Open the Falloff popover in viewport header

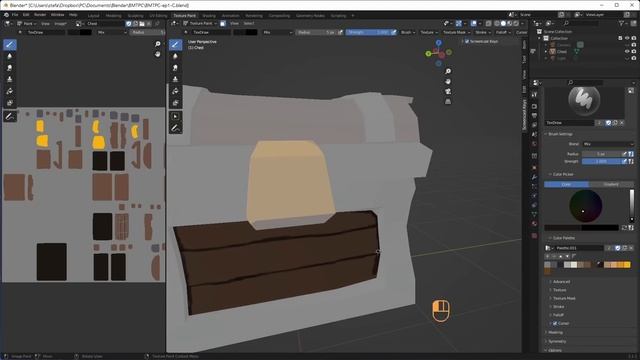click(503, 32)
